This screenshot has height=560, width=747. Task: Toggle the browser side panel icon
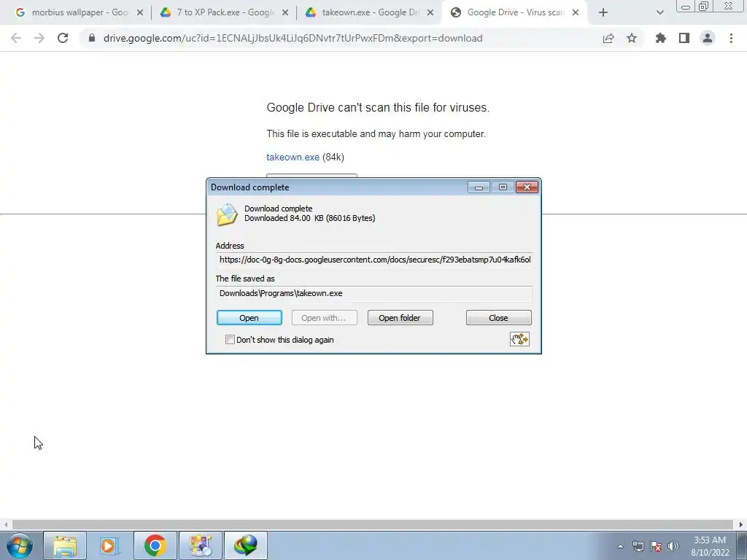click(x=684, y=38)
